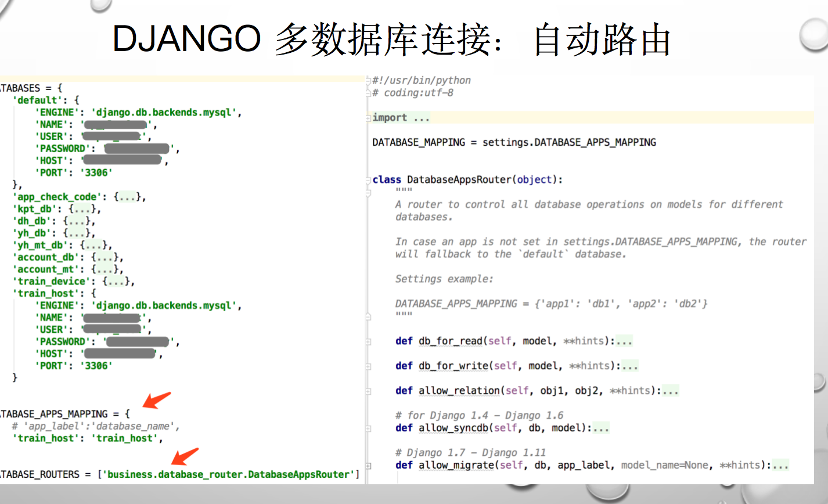This screenshot has height=504, width=828.
Task: Click the 'app_label':'database_name' comment line
Action: 96,426
